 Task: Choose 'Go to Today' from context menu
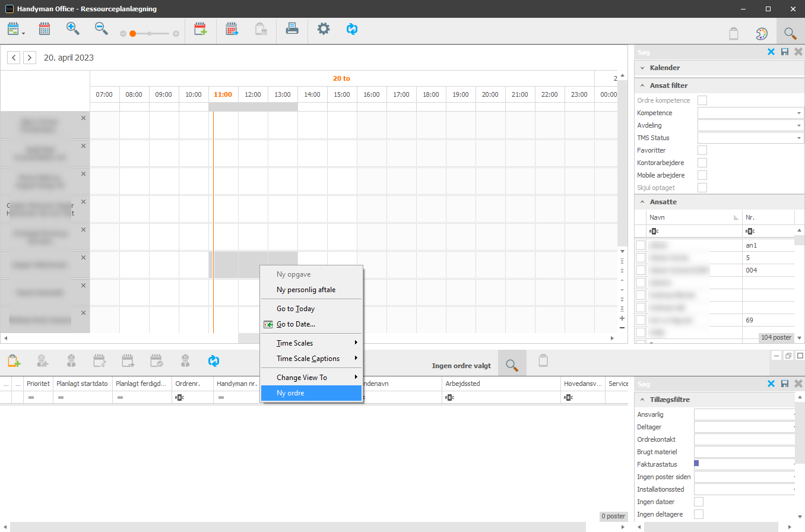pyautogui.click(x=312, y=309)
